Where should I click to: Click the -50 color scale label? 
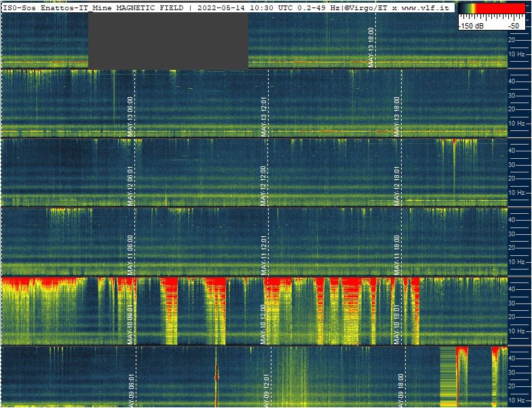pos(514,25)
